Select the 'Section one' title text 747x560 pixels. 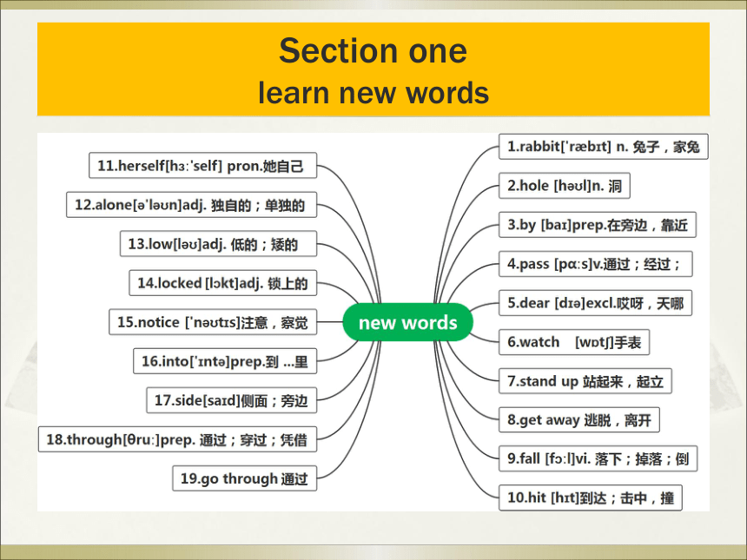click(373, 50)
